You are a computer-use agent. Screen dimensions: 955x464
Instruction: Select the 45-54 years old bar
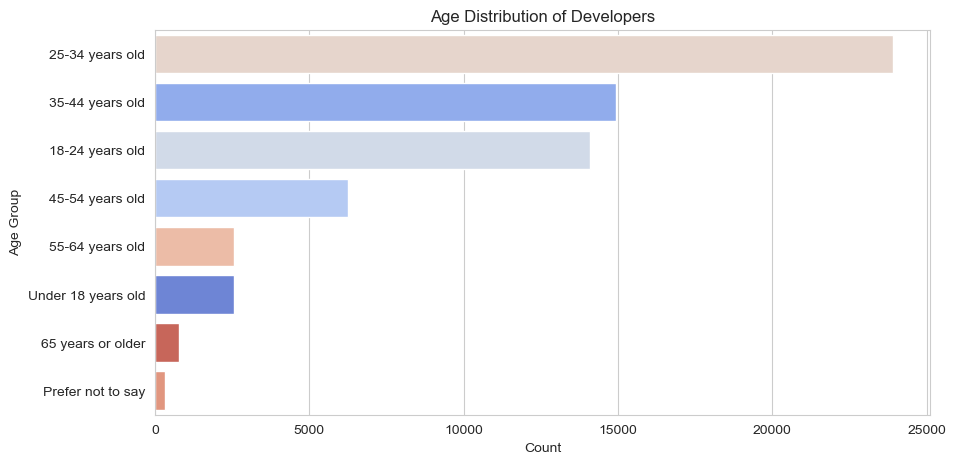251,198
